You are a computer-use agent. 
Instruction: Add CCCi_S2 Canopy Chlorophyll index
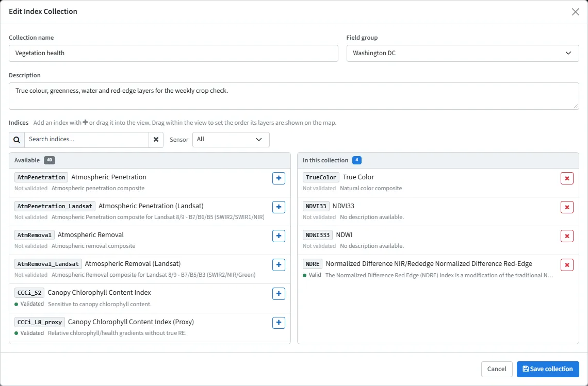click(279, 294)
